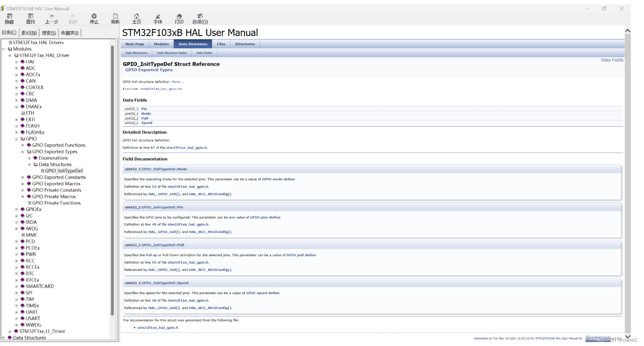Jump to the Pin data field
This screenshot has height=346, width=644.
(144, 109)
